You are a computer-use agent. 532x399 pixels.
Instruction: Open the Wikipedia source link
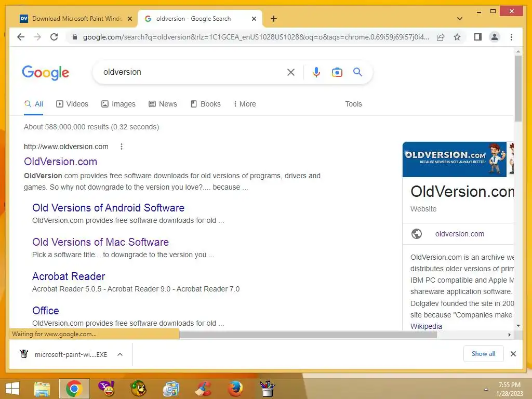pyautogui.click(x=426, y=326)
